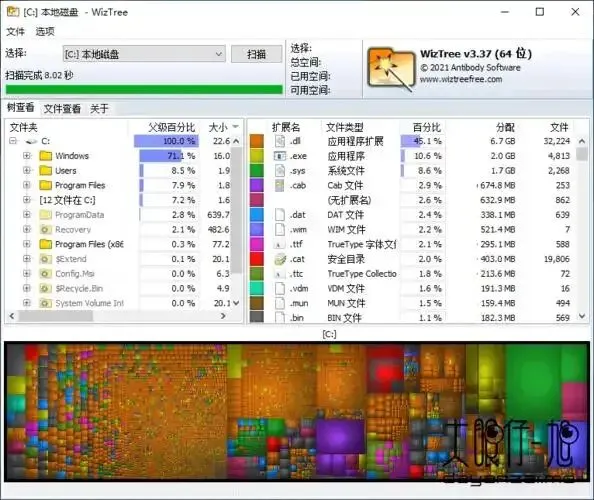Viewport: 594px width, 500px height.
Task: Click the 文件夹 column header
Action: click(x=23, y=127)
